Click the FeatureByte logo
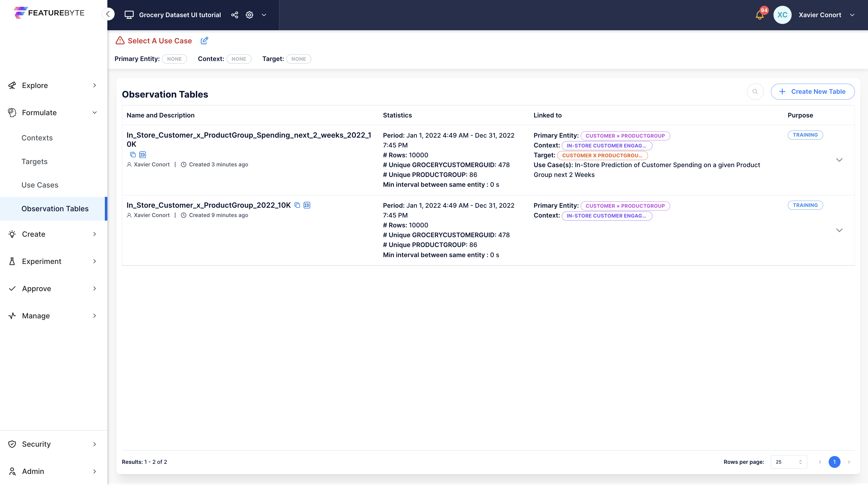The image size is (868, 485). click(x=49, y=13)
